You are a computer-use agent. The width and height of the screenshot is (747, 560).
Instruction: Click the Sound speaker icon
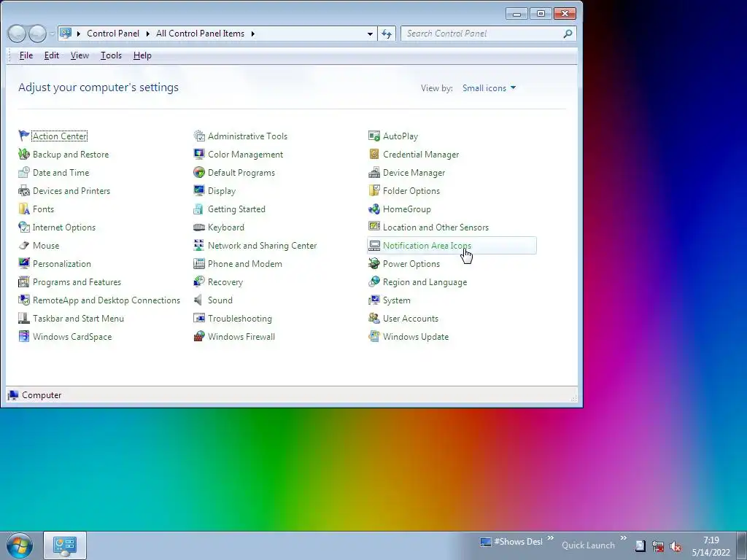pos(198,300)
